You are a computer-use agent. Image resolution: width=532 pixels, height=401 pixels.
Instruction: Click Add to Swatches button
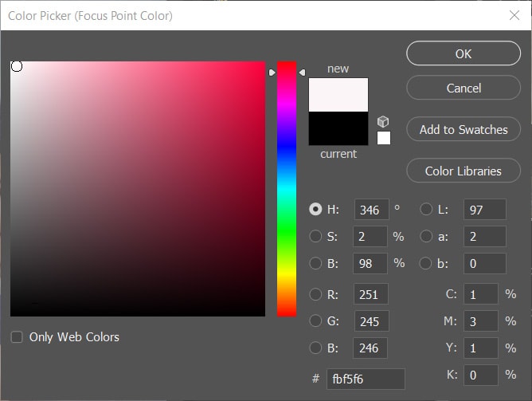(x=464, y=129)
